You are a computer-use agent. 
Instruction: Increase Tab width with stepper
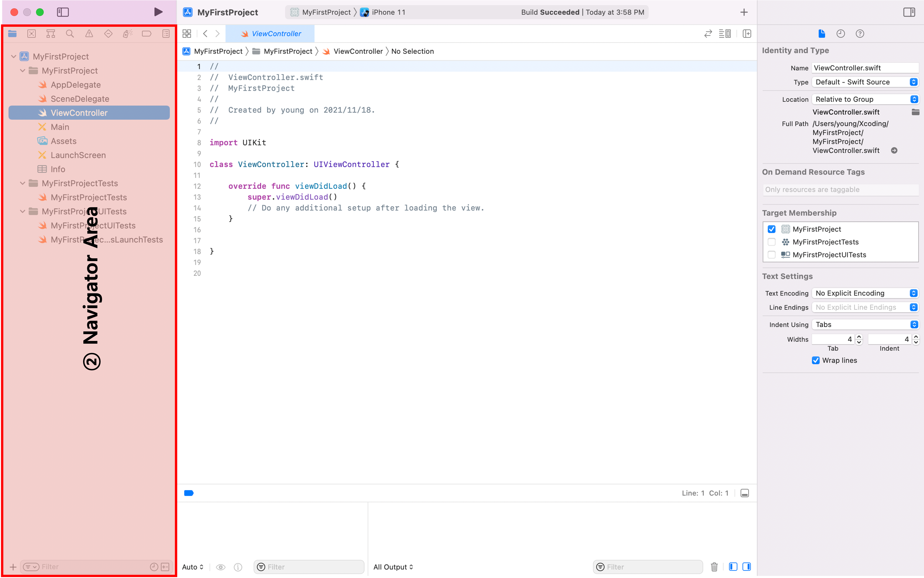[x=859, y=336]
